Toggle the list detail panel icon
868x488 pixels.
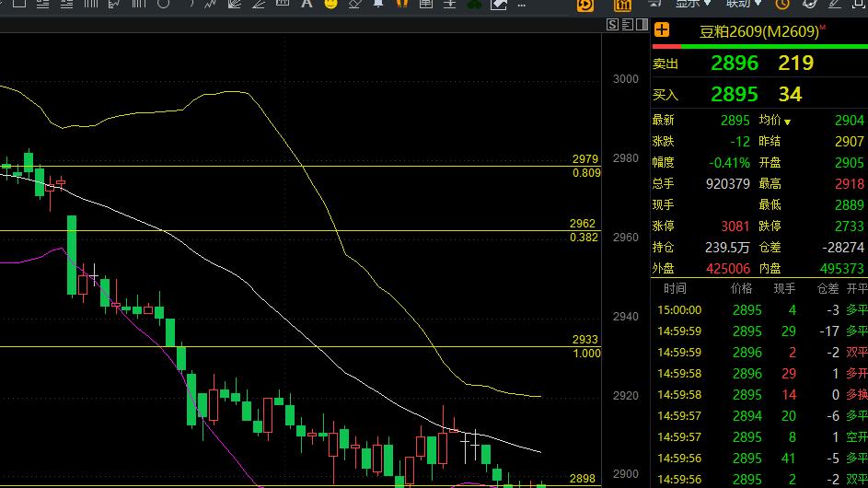click(x=627, y=24)
